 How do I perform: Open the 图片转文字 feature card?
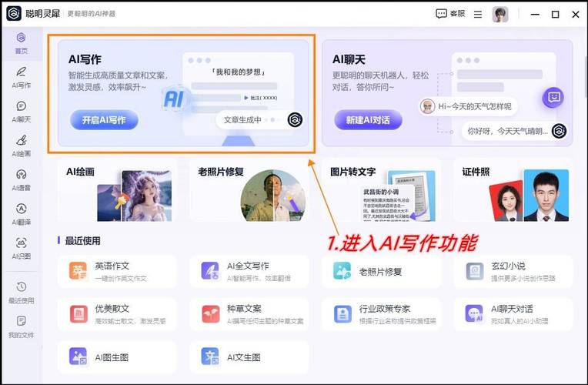(x=382, y=190)
